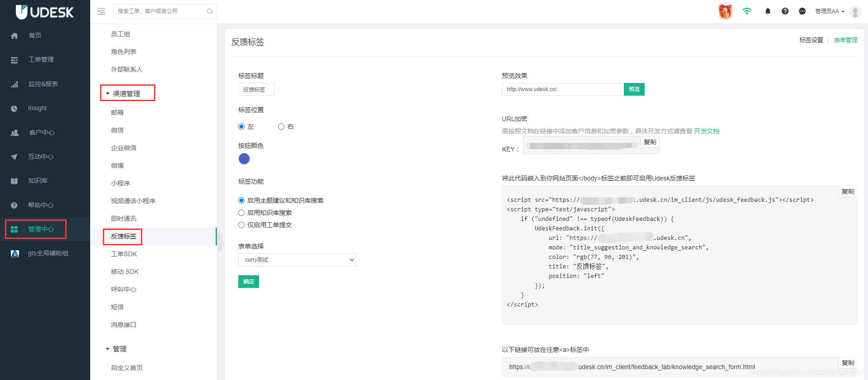Select 仅启用工单提交 option
The height and width of the screenshot is (380, 868).
241,225
